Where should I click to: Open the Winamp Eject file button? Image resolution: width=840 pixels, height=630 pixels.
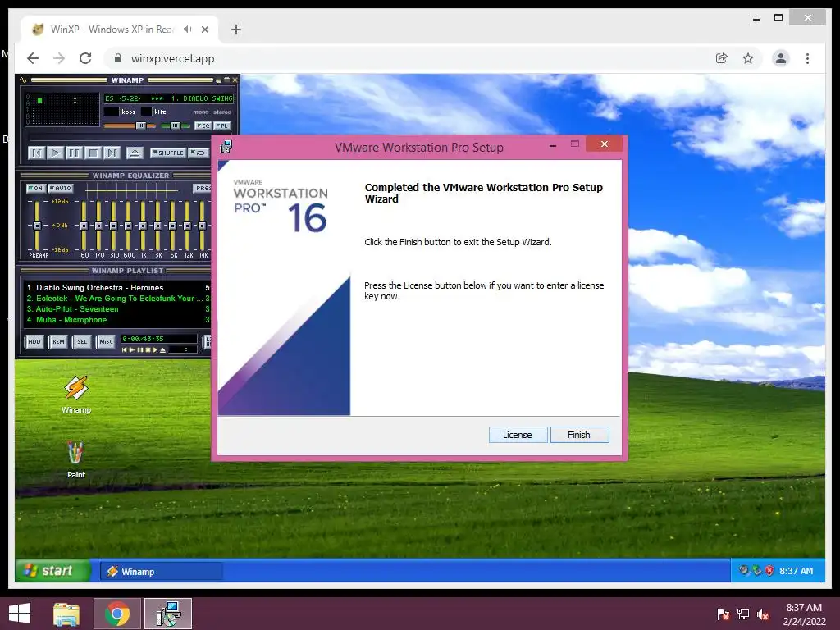pyautogui.click(x=135, y=153)
